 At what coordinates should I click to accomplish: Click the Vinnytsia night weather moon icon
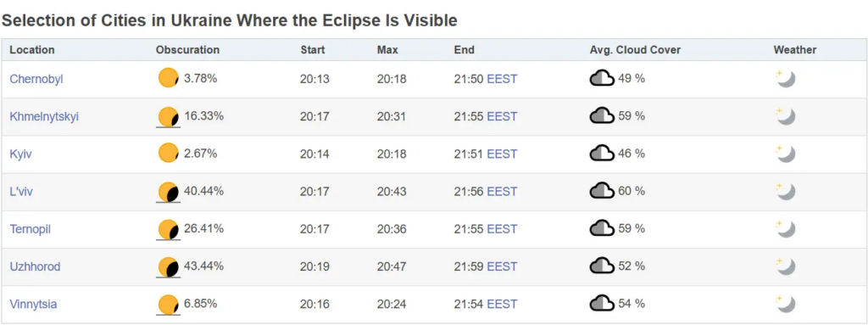pos(786,304)
